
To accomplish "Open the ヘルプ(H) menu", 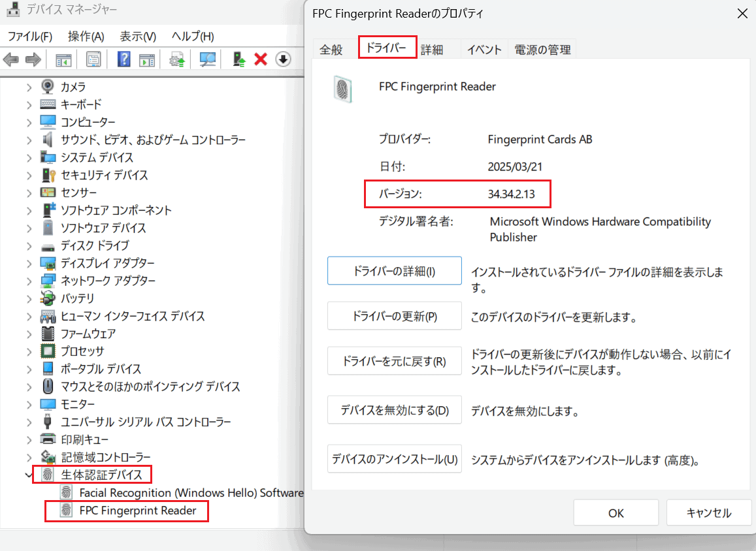I will 193,36.
